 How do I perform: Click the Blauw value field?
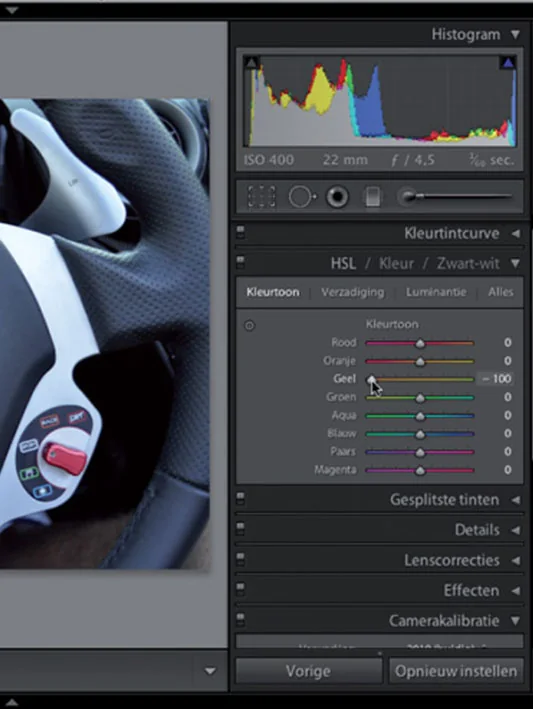507,433
